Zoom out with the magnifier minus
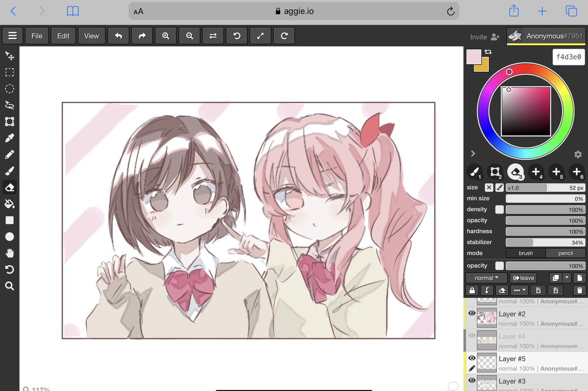This screenshot has width=588, height=391. click(189, 36)
